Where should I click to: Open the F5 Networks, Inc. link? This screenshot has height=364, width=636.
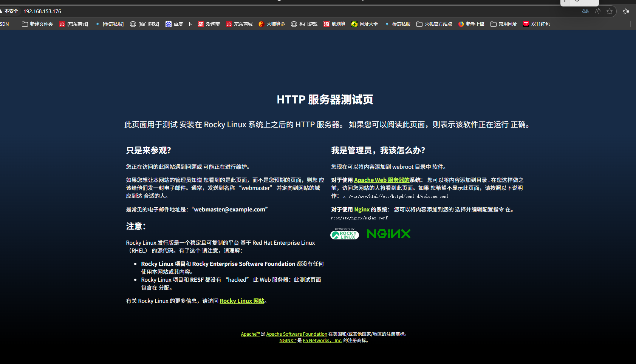click(x=322, y=341)
